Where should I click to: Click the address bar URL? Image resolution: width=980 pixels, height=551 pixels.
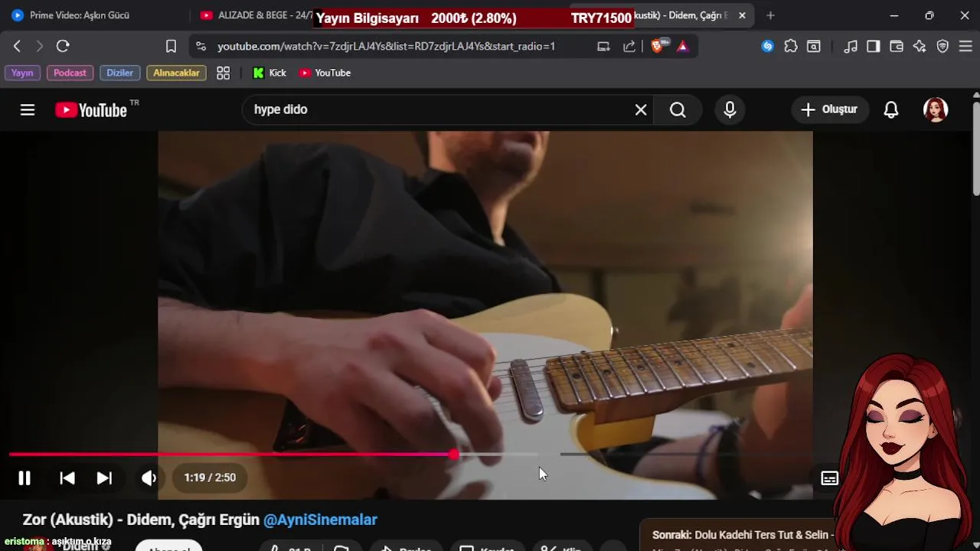(386, 46)
